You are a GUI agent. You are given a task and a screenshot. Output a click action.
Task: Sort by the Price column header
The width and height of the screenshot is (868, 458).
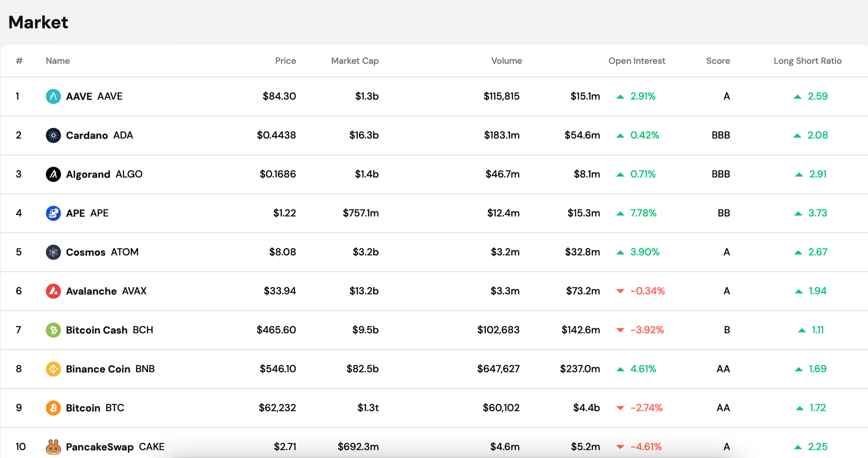coord(286,61)
